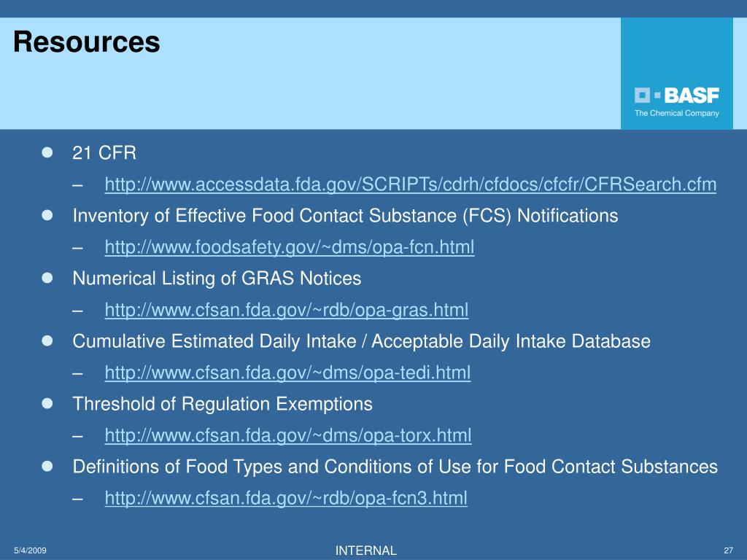Click bullet beside Threshold of Regulation Exemptions
Viewport: 747px width, 560px height.
pyautogui.click(x=47, y=403)
